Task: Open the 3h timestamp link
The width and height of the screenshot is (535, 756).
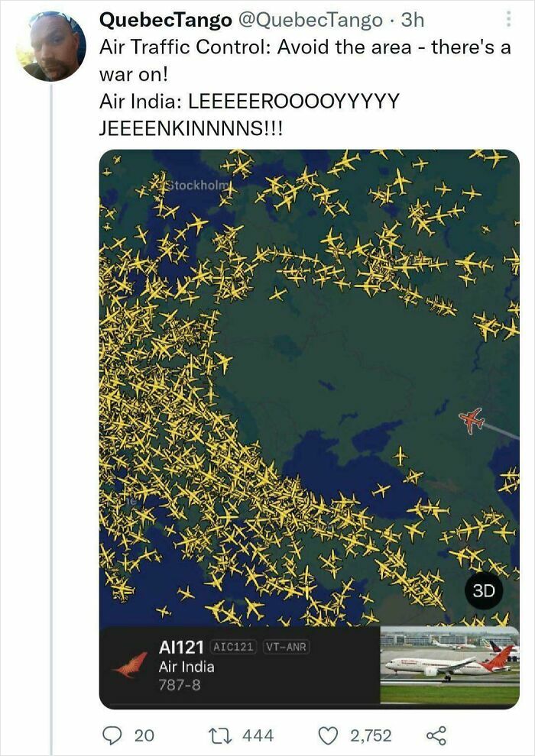Action: coord(413,20)
